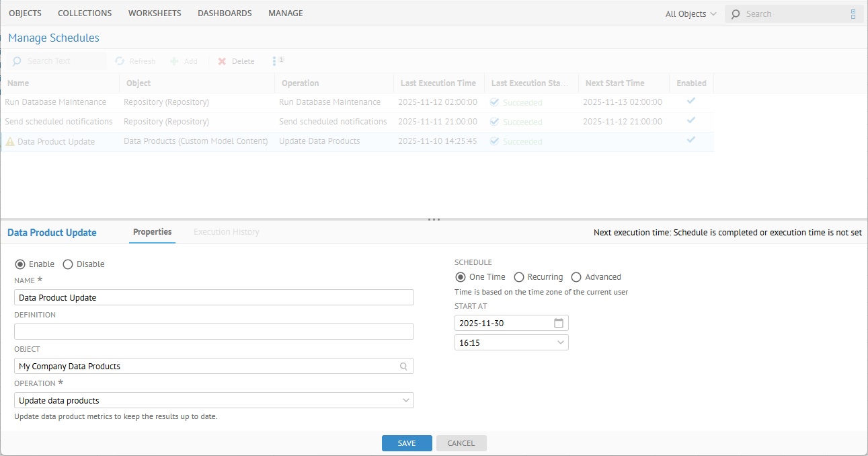Click into the Definition text field
The width and height of the screenshot is (868, 456).
[214, 332]
